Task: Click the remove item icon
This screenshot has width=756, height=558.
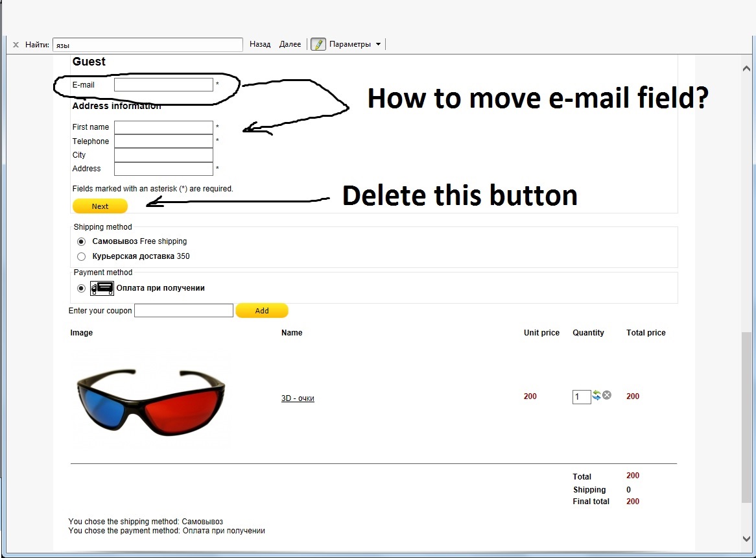Action: click(607, 395)
